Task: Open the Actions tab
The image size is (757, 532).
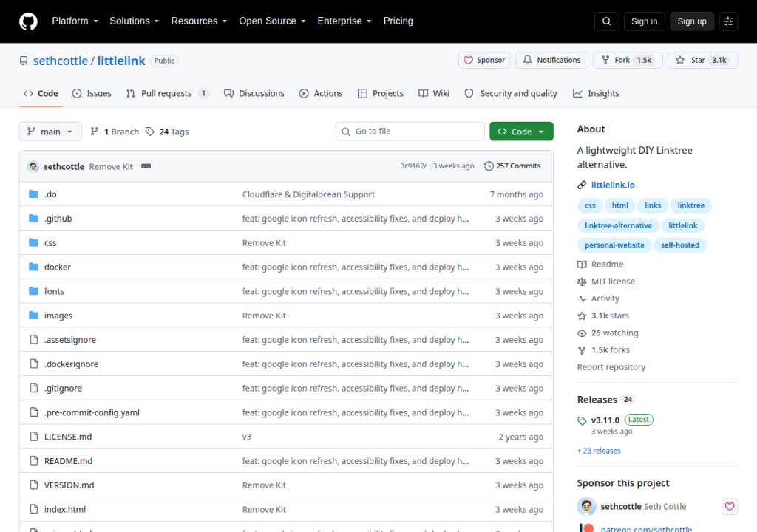Action: coord(321,94)
